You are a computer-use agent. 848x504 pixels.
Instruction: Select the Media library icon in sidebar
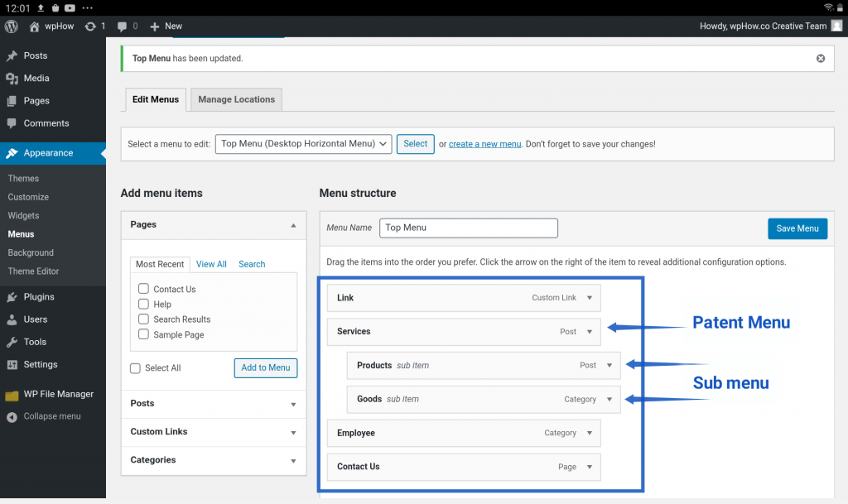[x=10, y=78]
